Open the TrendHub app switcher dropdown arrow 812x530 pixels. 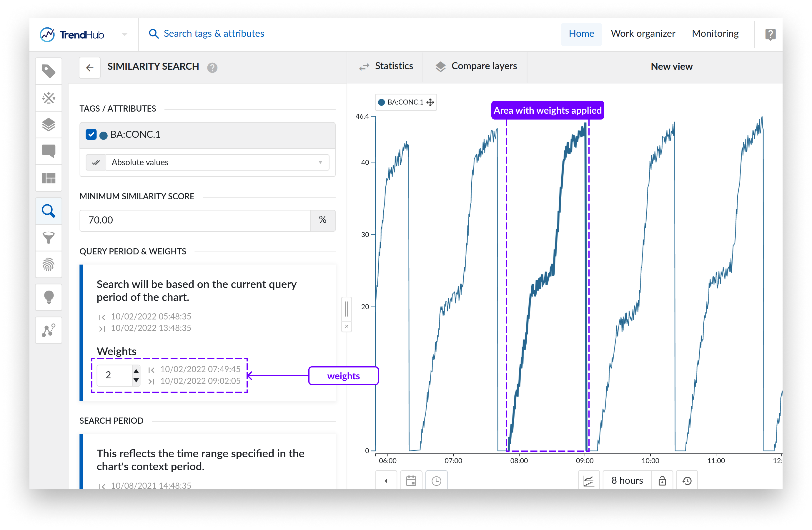(124, 34)
